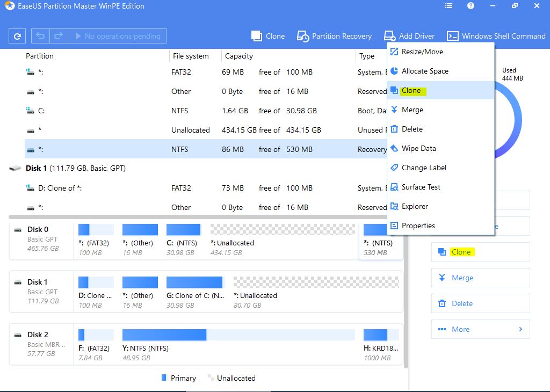The height and width of the screenshot is (392, 550).
Task: Click the help question mark icon
Action: (x=471, y=6)
